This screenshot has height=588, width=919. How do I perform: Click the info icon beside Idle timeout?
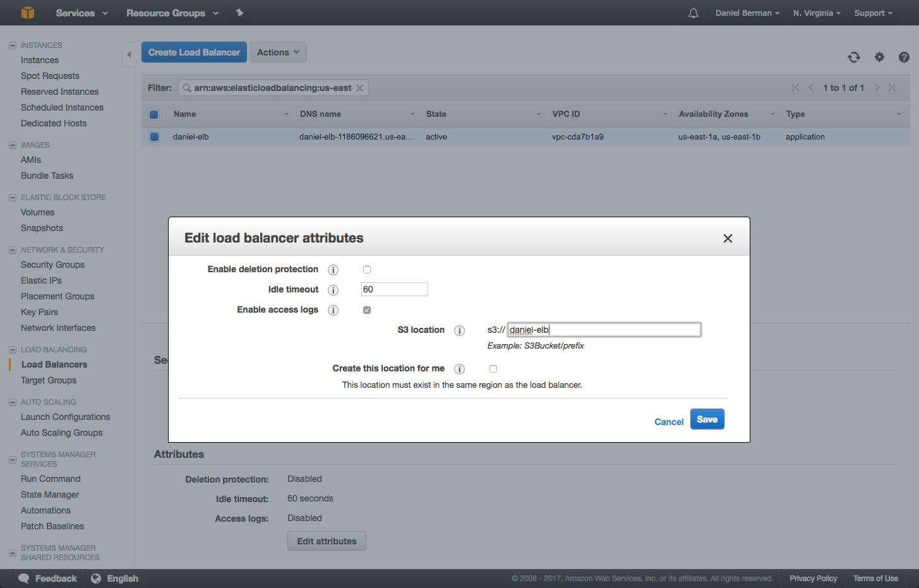[x=333, y=290]
